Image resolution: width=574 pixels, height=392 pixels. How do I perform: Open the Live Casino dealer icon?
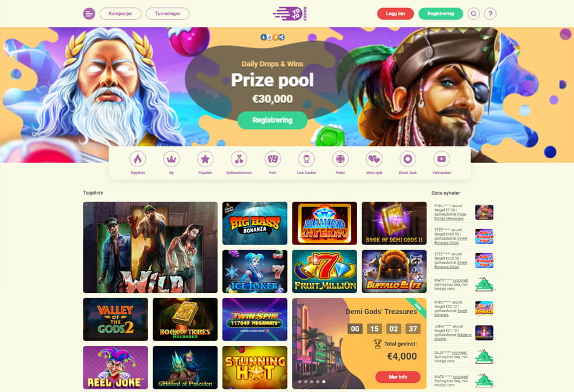(x=306, y=159)
